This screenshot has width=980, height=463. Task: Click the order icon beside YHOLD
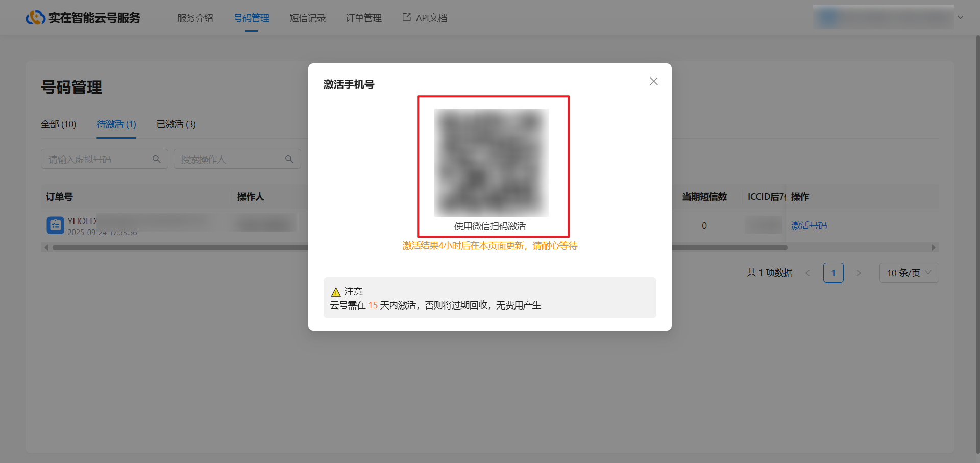55,225
